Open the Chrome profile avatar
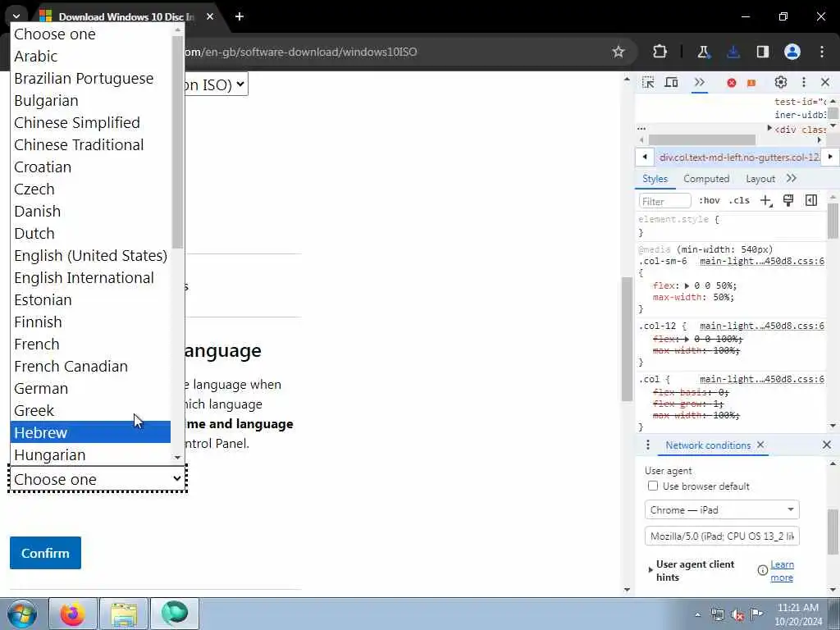The width and height of the screenshot is (840, 630). (x=792, y=52)
